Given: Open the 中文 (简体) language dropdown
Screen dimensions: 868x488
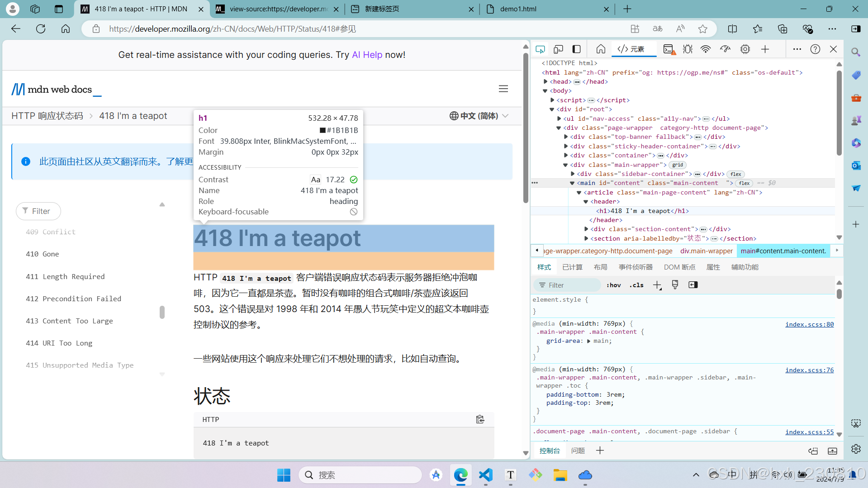Looking at the screenshot, I should (479, 116).
